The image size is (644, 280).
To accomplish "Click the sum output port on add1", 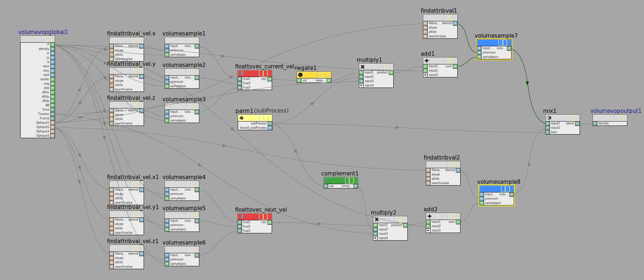I will (456, 66).
